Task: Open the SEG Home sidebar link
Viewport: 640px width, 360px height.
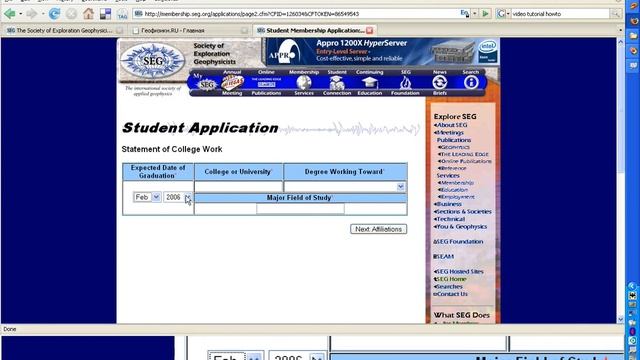Action: (450, 279)
